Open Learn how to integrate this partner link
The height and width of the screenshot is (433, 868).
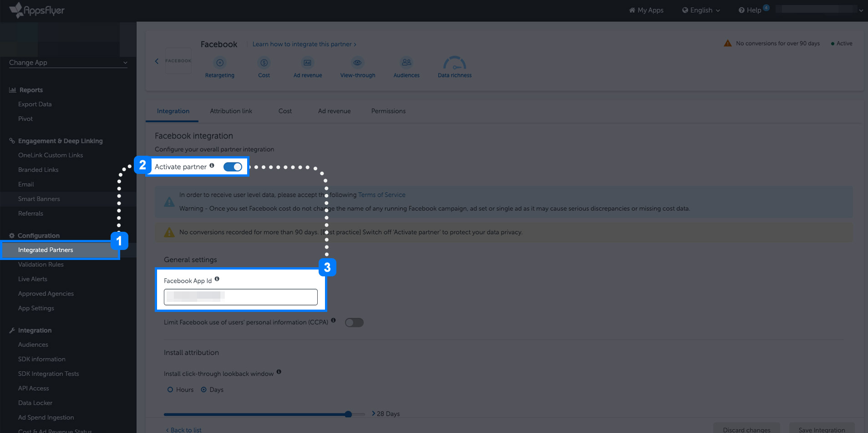tap(304, 44)
